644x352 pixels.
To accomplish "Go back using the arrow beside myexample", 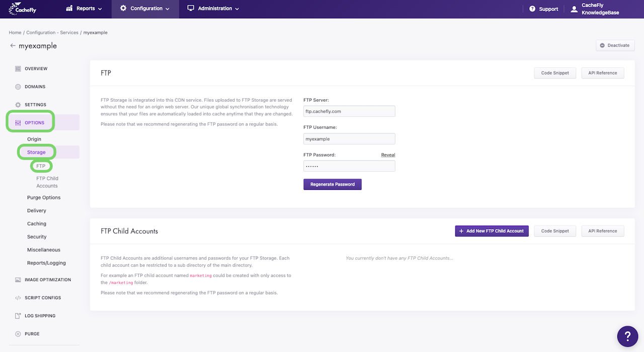I will pyautogui.click(x=13, y=46).
